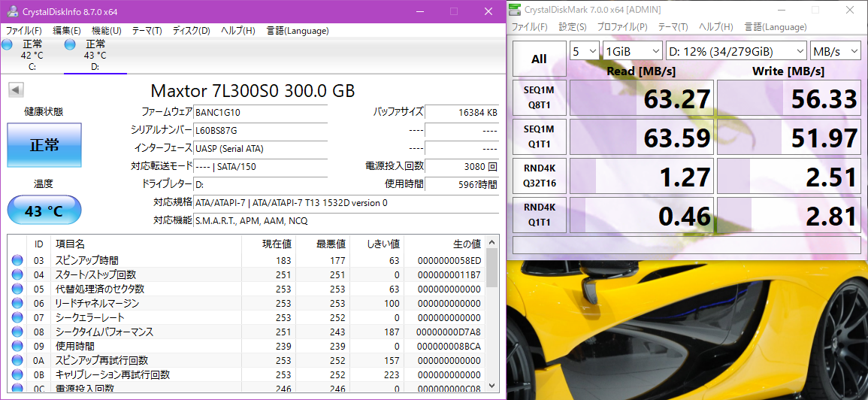Screen dimensions: 868x400
Task: Expand the target drive D: dropdown
Action: point(736,51)
